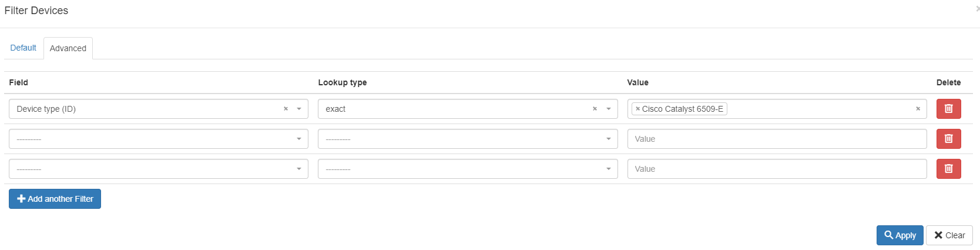Close the Filter Devices dialog

[977, 9]
